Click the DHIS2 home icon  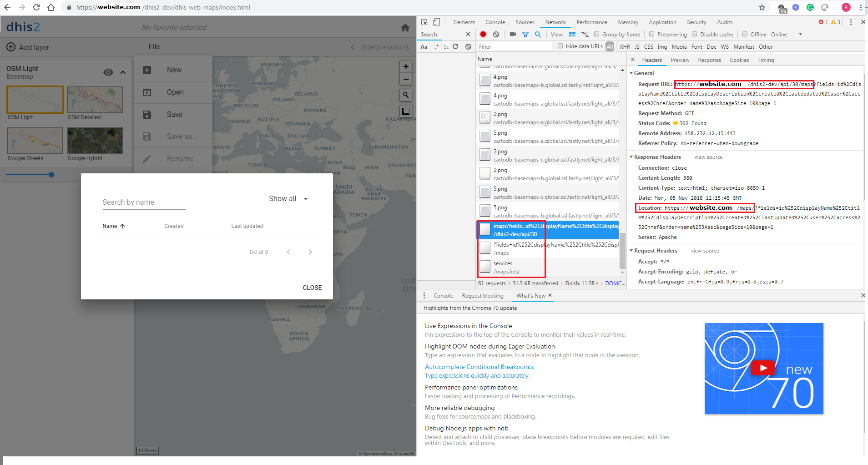(x=405, y=28)
